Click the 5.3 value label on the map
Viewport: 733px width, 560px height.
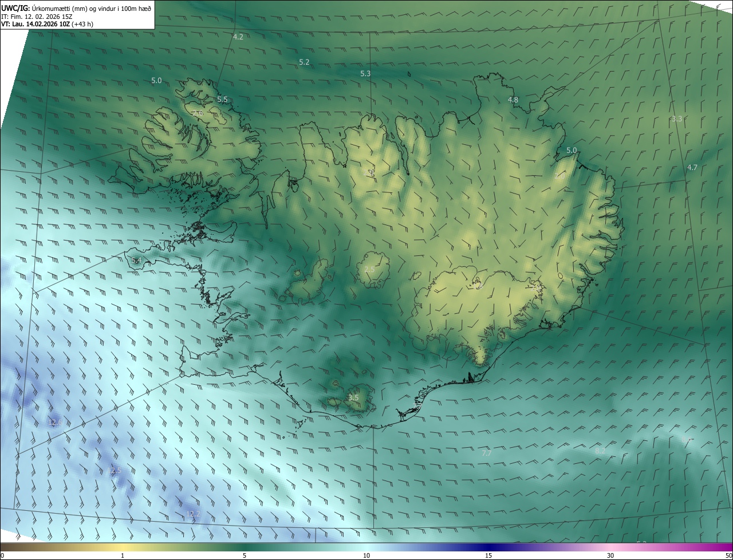click(x=365, y=73)
